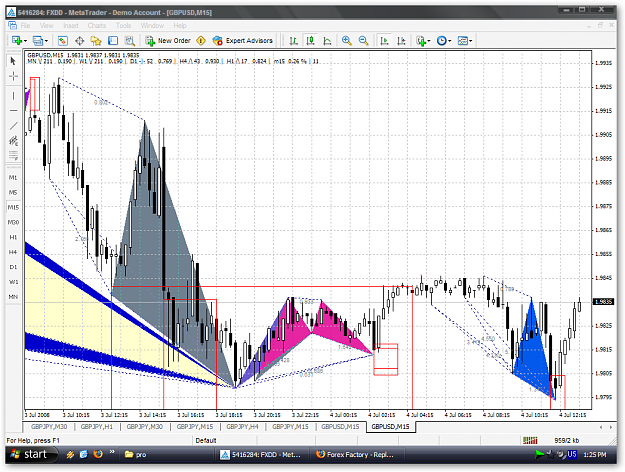Set timeframe to W1

13,282
